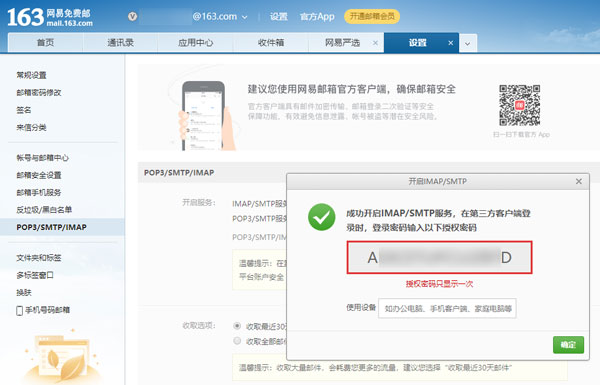Select the active 设置 tab

coord(417,42)
